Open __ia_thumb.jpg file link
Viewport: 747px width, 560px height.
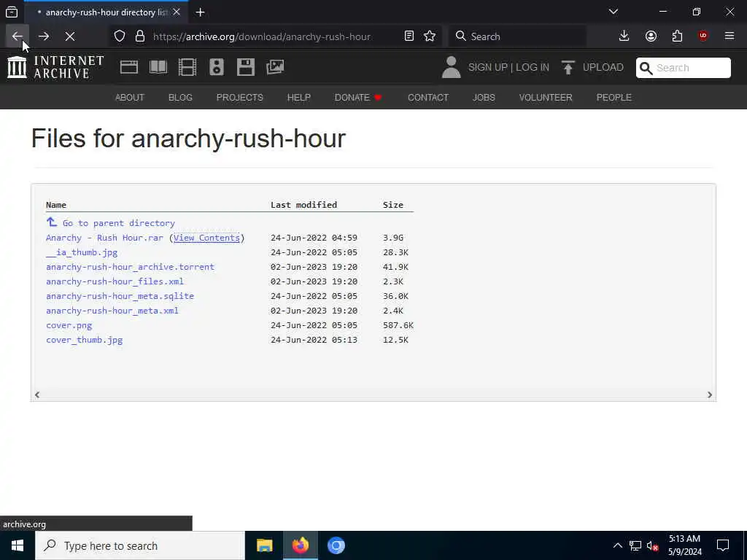(x=82, y=252)
